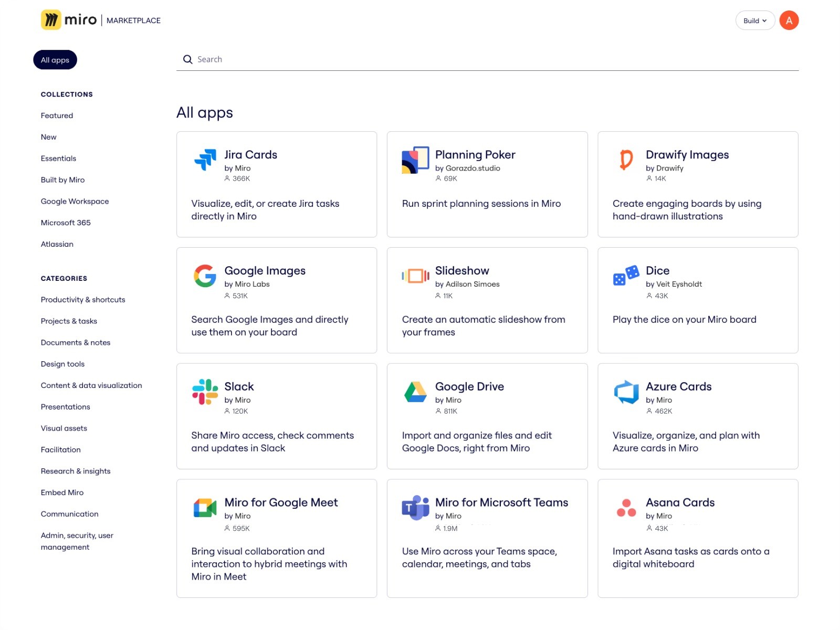840x630 pixels.
Task: Open the user avatar account menu
Action: coord(789,20)
